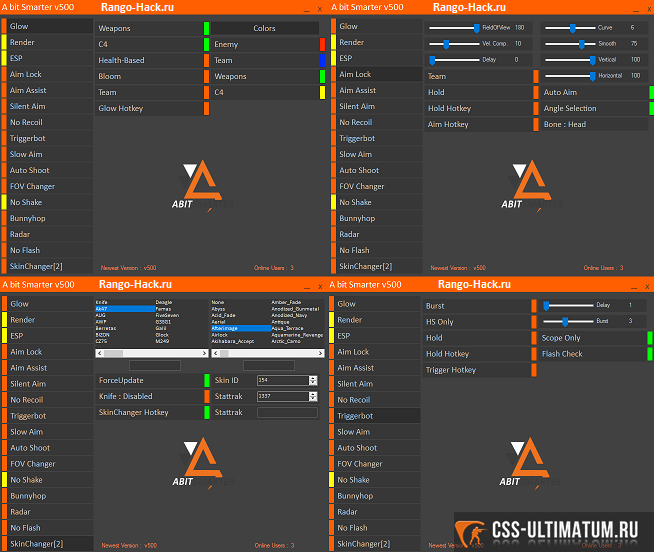Enable Bloom glow option
The height and width of the screenshot is (552, 654).
coord(152,76)
